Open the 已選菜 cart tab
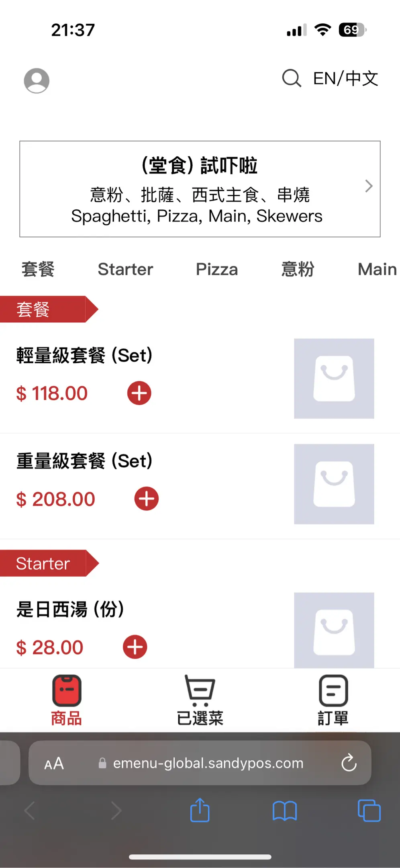 tap(200, 700)
